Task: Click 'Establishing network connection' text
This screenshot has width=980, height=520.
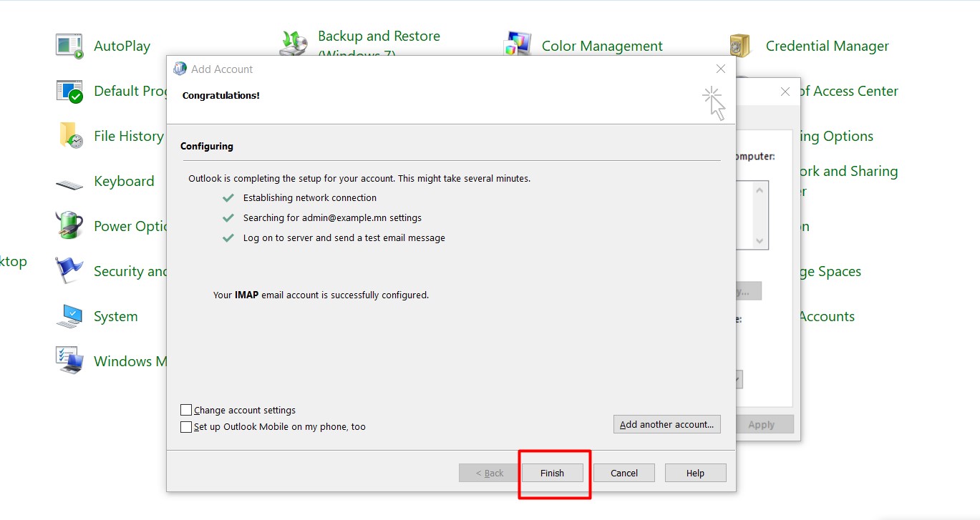Action: click(310, 197)
